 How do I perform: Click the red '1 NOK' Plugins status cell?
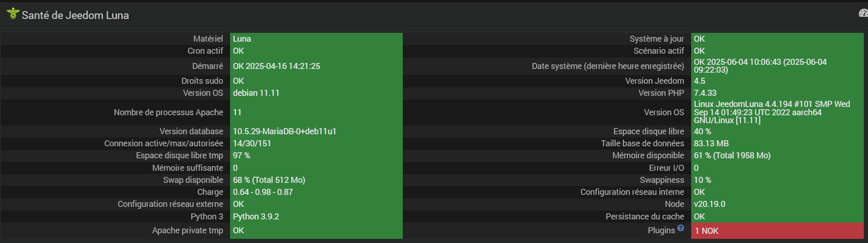[777, 231]
